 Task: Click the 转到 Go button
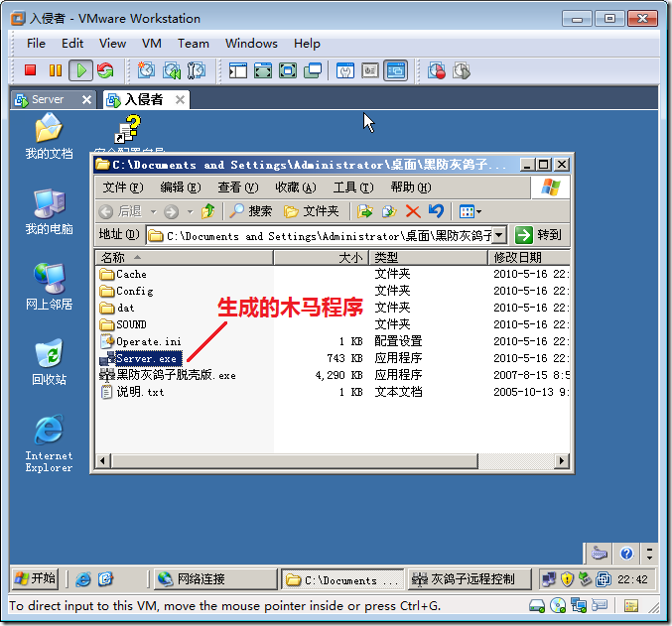point(538,235)
